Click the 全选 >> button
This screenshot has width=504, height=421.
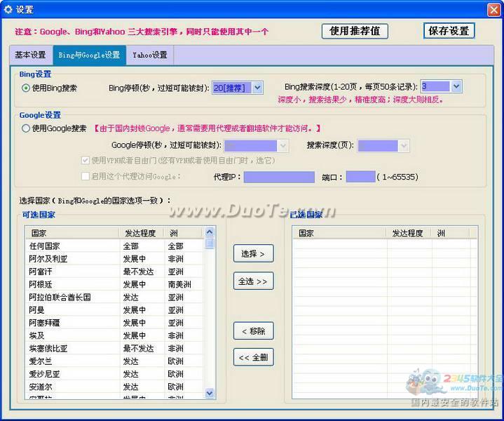(253, 281)
